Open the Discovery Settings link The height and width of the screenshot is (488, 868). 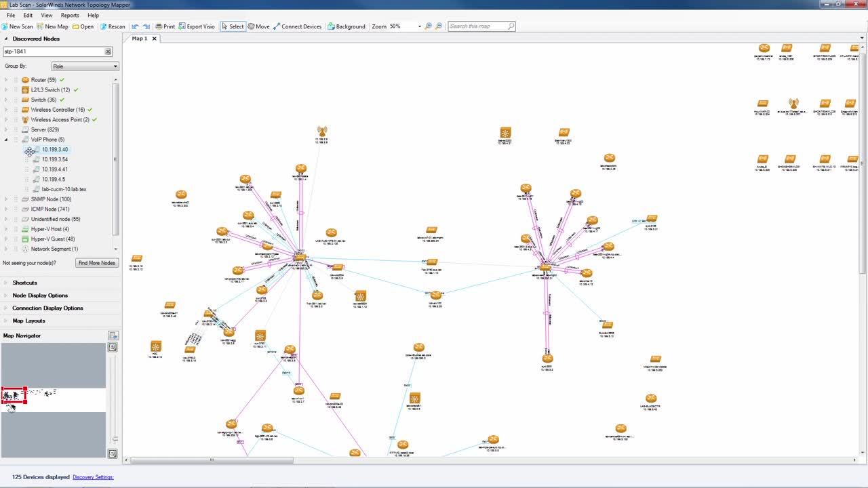(x=93, y=476)
